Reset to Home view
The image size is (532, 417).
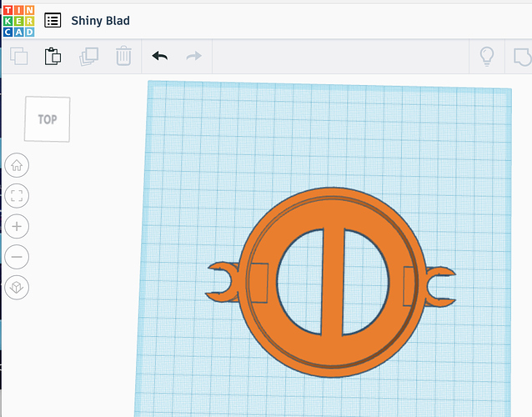pos(17,165)
